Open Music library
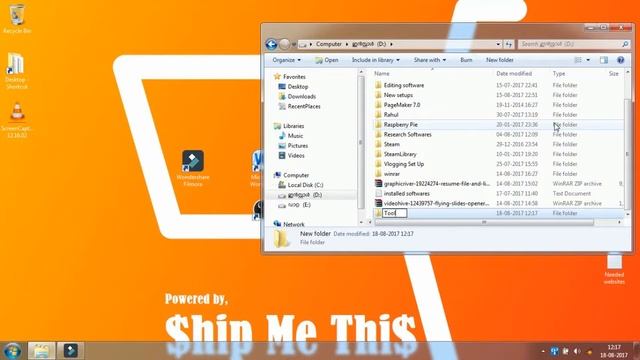Image resolution: width=640 pixels, height=360 pixels. tap(291, 136)
